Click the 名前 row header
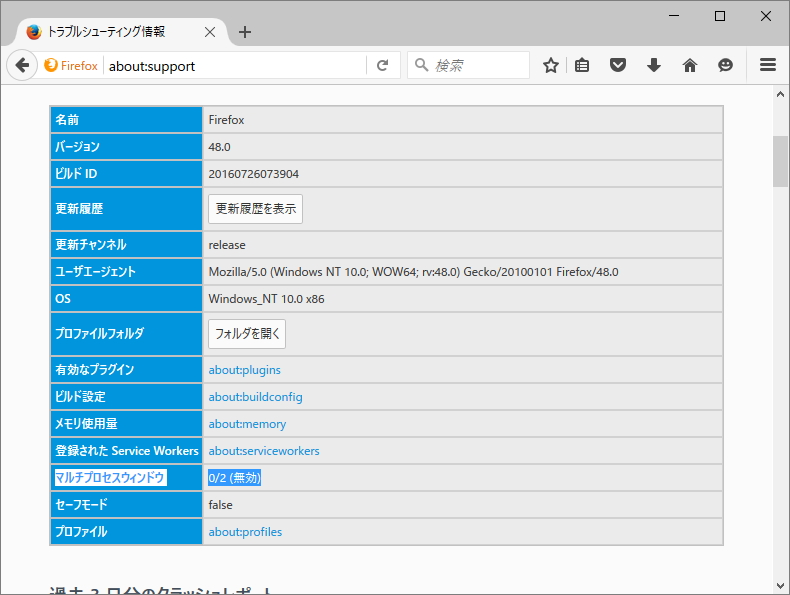The image size is (790, 595). tap(126, 120)
